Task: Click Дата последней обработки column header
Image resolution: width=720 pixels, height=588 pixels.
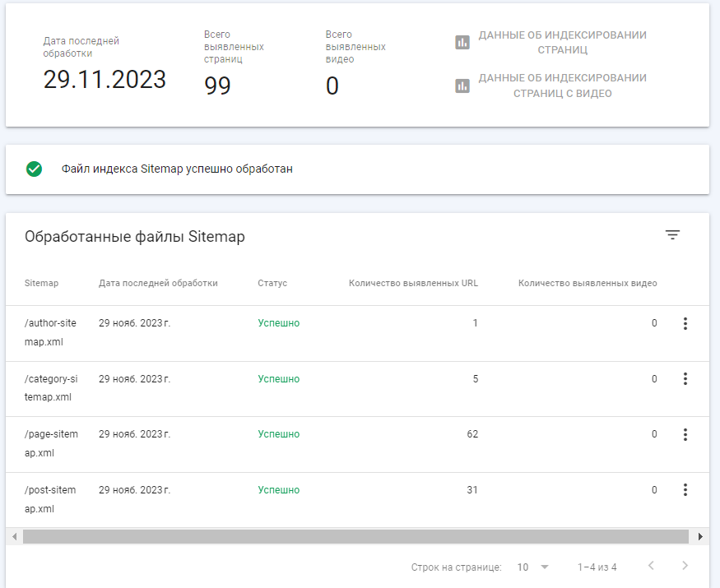Action: click(x=158, y=283)
